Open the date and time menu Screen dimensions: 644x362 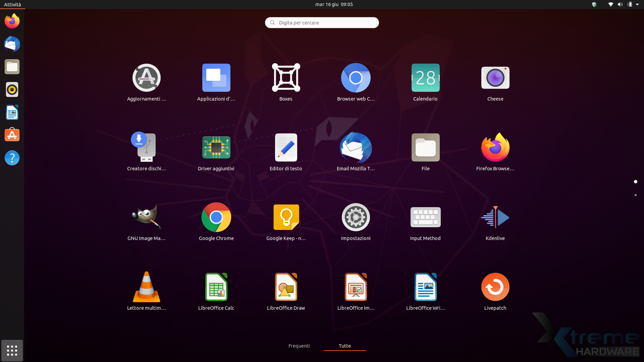334,4
